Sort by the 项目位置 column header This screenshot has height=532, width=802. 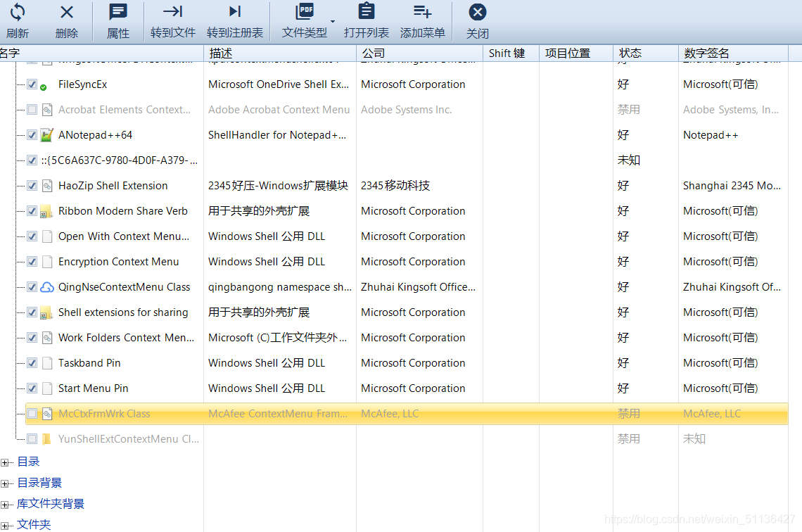click(576, 53)
